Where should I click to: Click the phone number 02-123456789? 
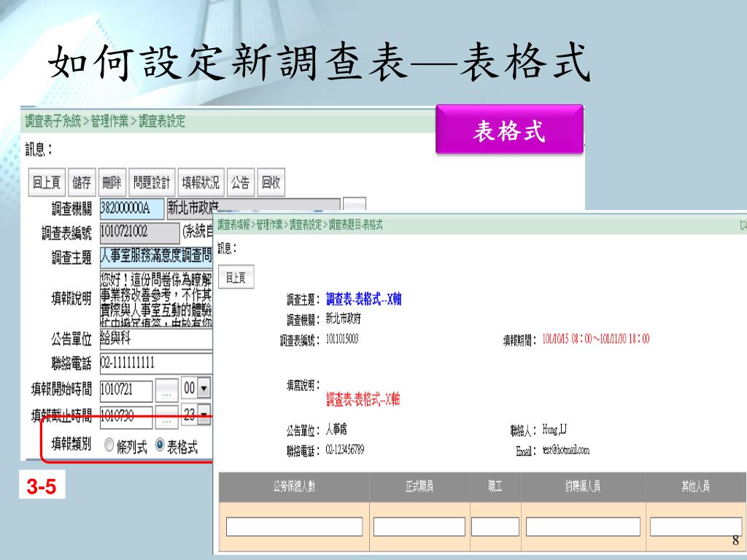(345, 450)
